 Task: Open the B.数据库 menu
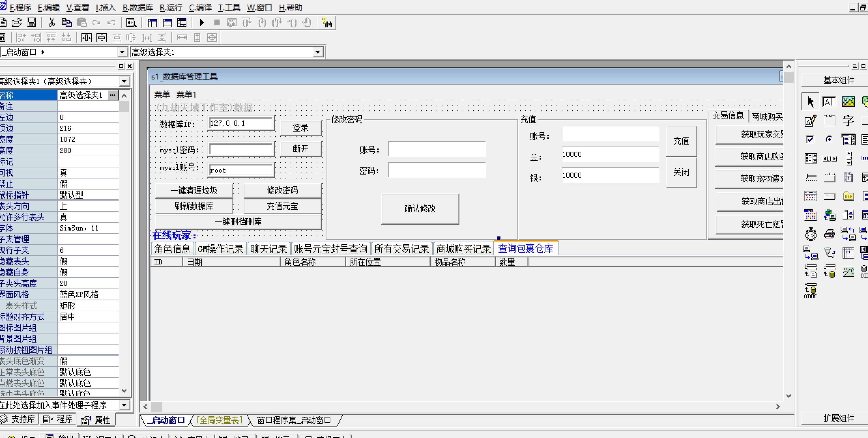click(138, 7)
